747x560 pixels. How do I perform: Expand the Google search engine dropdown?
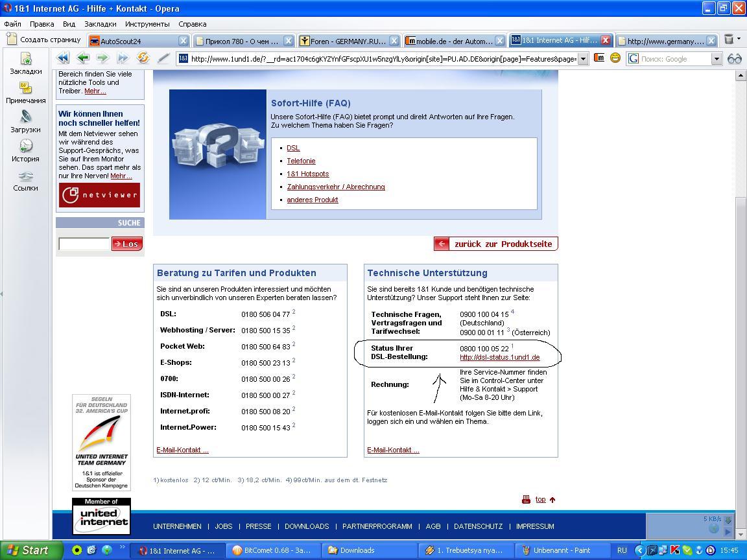pos(717,59)
